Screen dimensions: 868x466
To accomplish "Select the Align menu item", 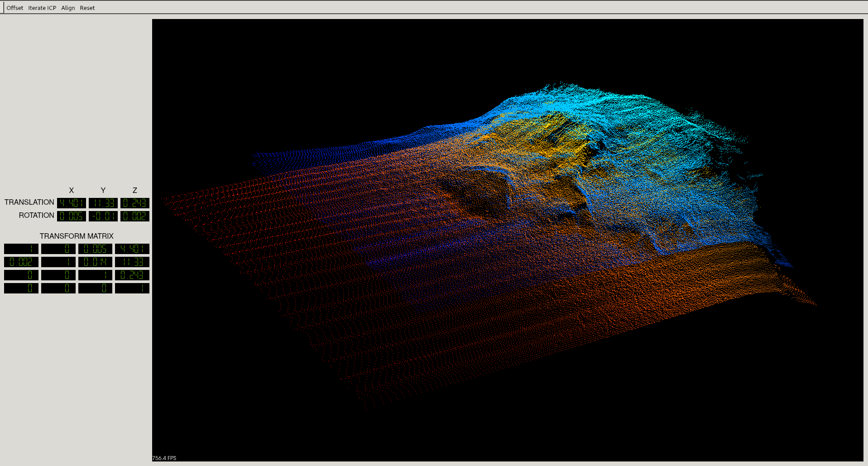I will (68, 8).
